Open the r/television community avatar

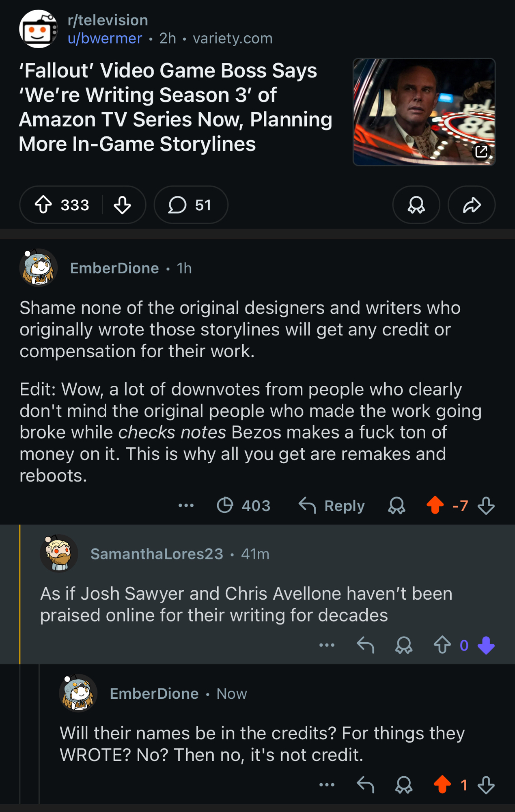(x=38, y=29)
